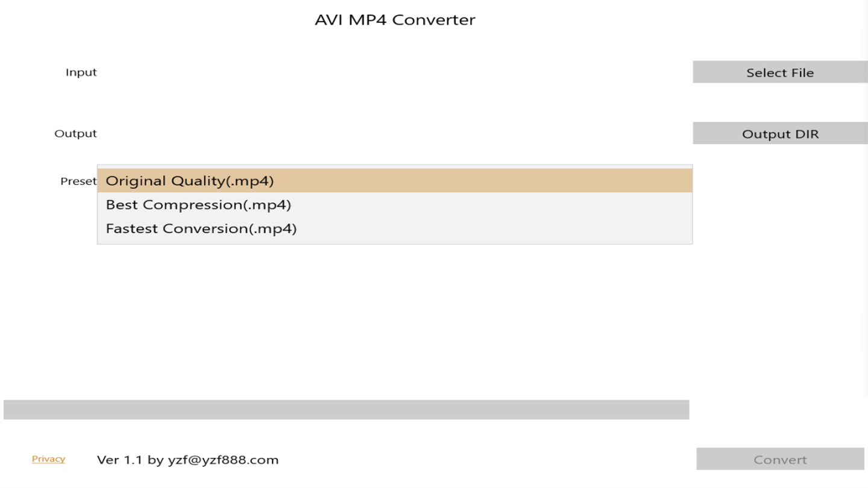This screenshot has width=868, height=488.
Task: Click the gray conversion progress bar
Action: (x=346, y=410)
